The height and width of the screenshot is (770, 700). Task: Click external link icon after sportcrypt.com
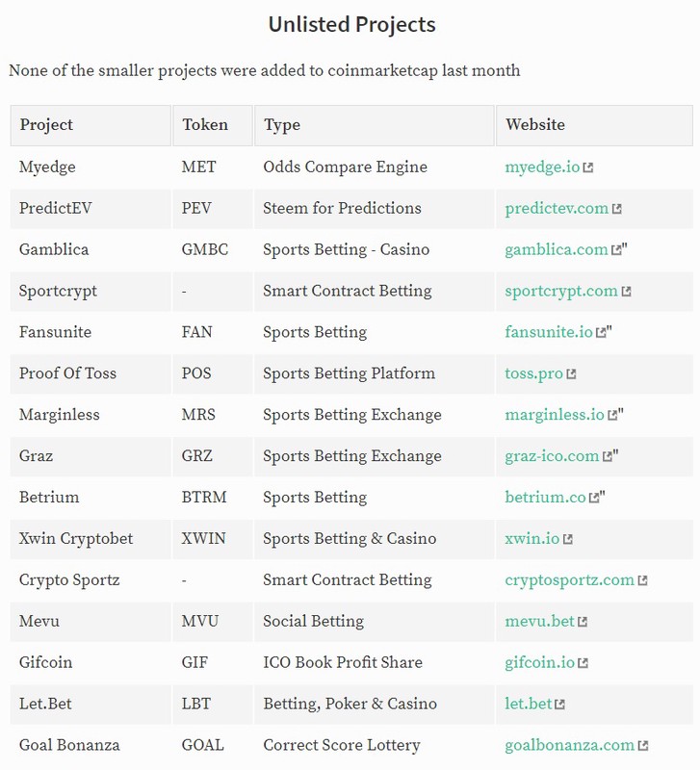tap(626, 292)
